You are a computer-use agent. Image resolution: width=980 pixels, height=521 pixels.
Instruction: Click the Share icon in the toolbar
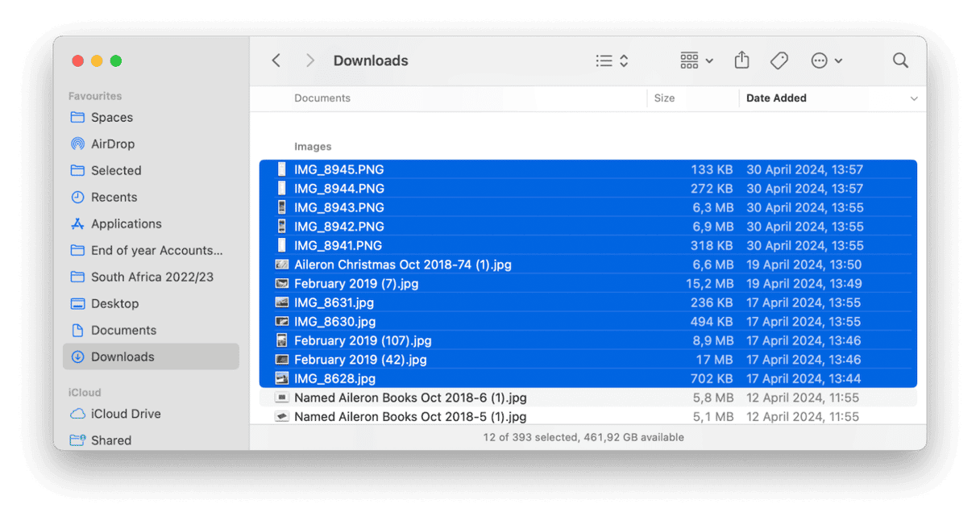click(x=741, y=60)
